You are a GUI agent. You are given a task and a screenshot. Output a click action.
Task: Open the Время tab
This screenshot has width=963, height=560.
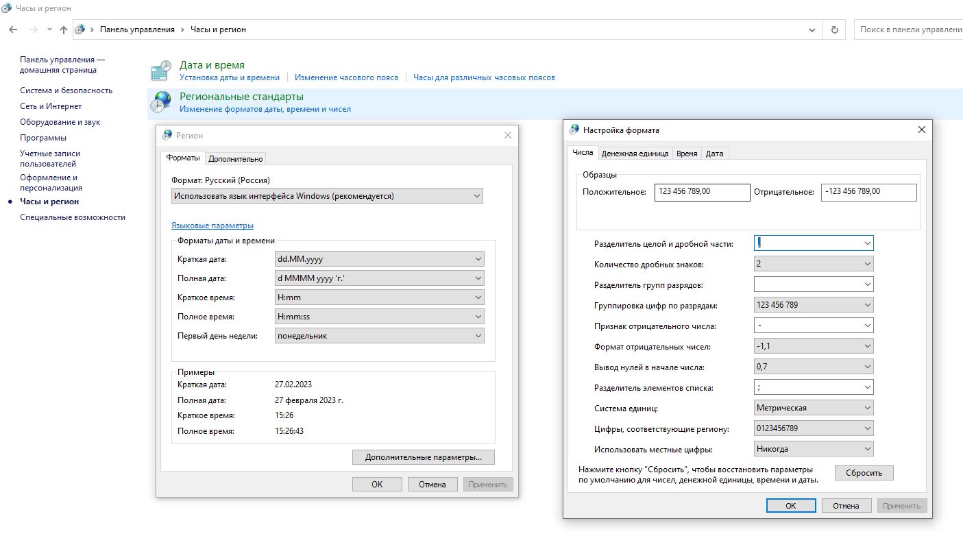tap(687, 154)
